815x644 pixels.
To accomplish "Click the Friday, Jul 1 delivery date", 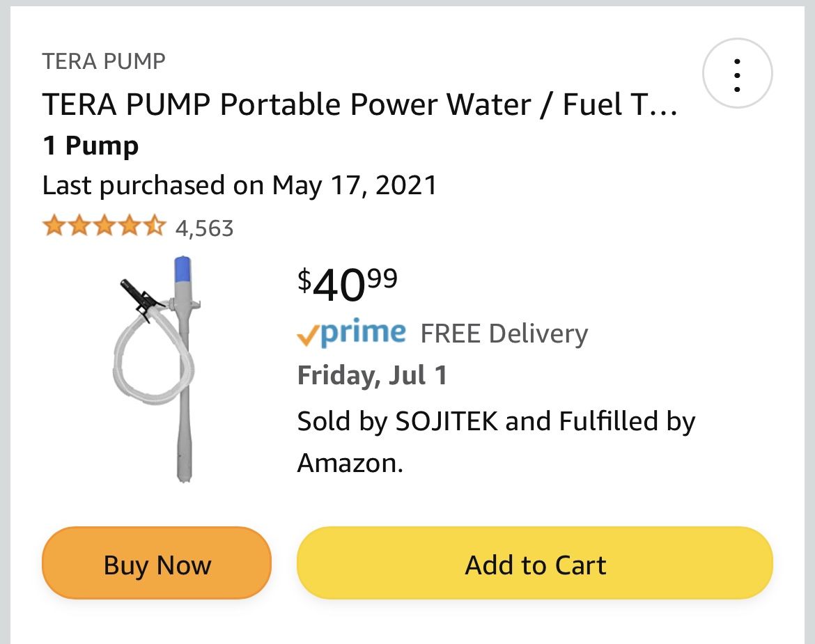I will (x=372, y=376).
